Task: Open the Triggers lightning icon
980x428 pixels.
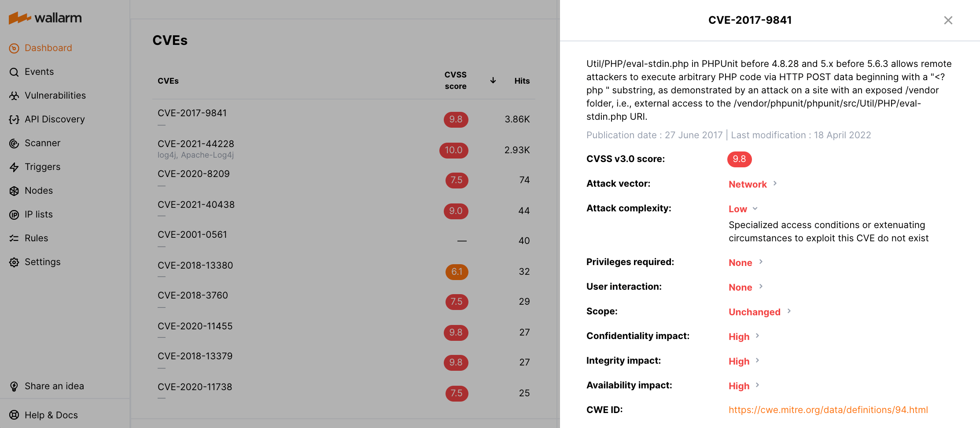Action: (x=14, y=166)
